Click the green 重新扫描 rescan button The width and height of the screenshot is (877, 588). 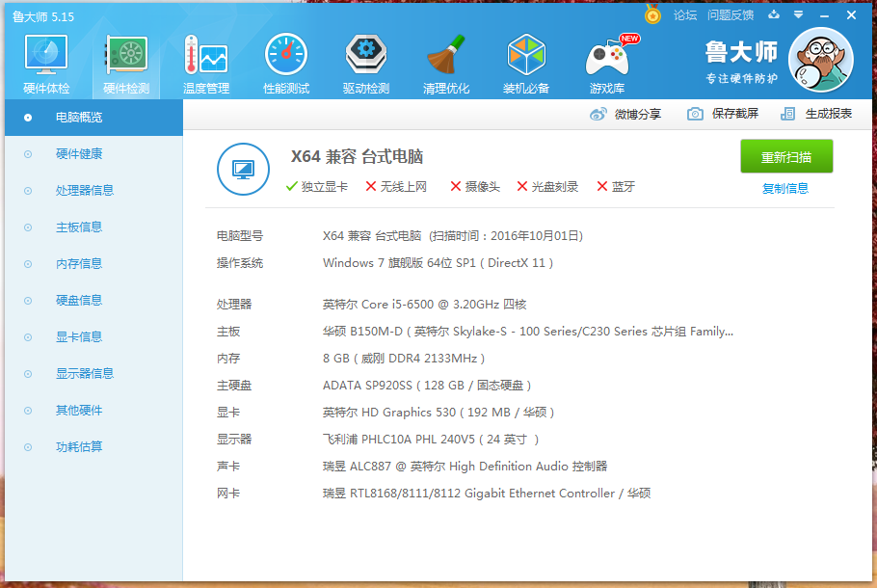point(786,157)
